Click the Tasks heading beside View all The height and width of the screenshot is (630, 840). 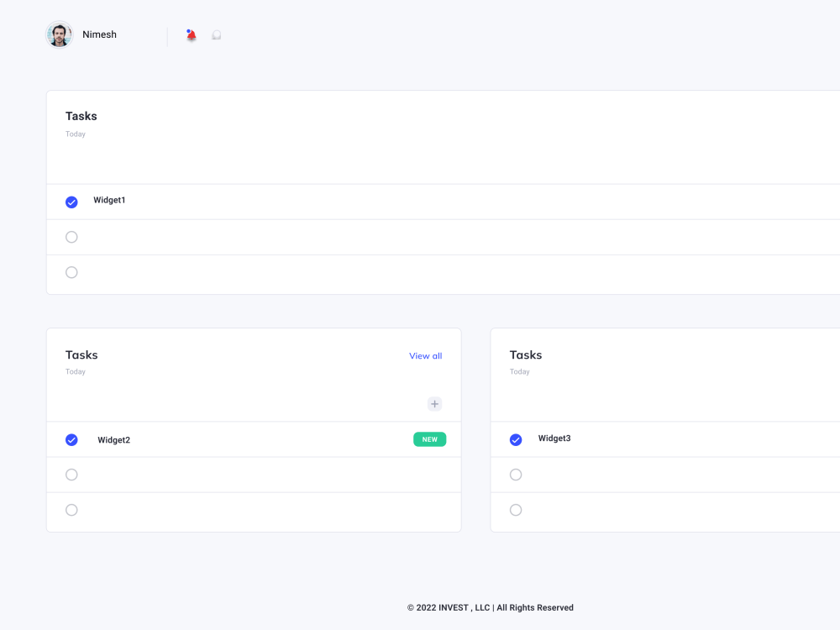81,354
